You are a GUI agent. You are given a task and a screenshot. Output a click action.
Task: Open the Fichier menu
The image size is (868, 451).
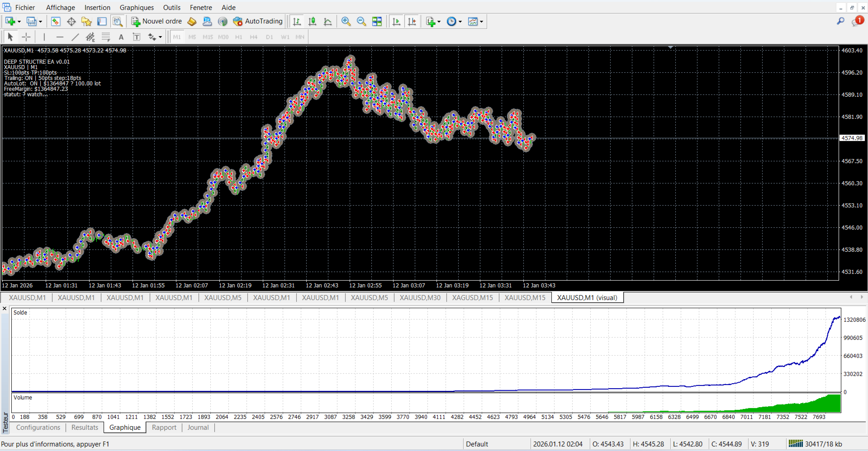(25, 7)
